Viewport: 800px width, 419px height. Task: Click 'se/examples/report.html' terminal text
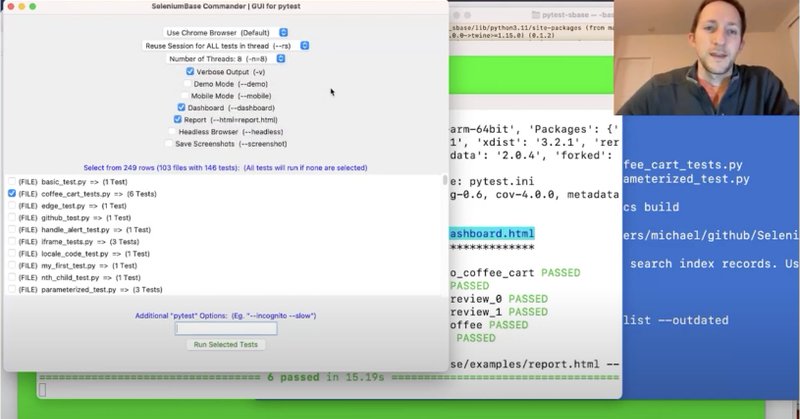pos(524,364)
